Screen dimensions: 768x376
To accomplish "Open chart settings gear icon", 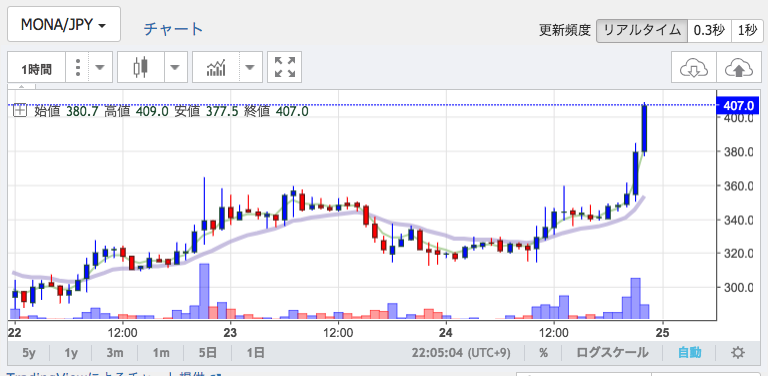I will tap(738, 352).
